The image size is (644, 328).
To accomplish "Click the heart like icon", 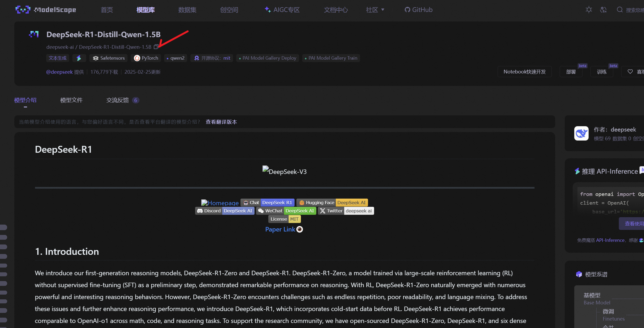I will (630, 72).
